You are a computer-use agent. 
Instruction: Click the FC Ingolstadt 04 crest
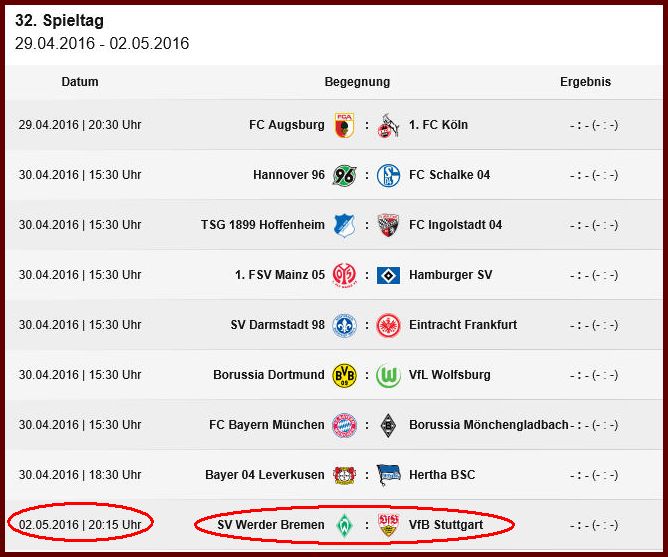(x=388, y=225)
